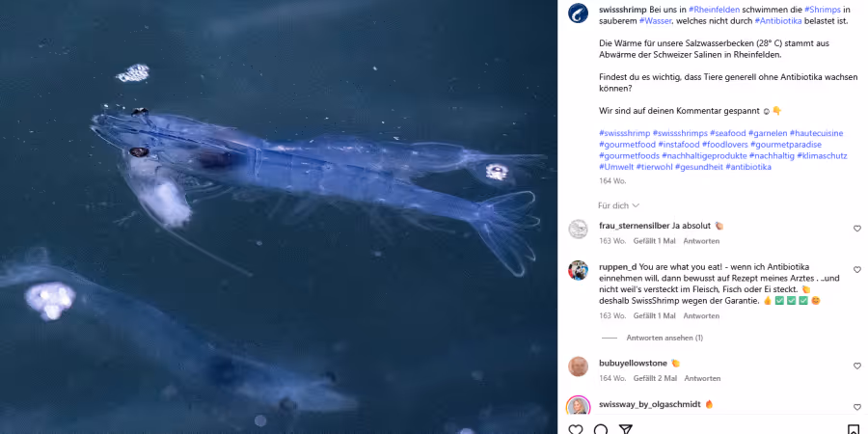Share the post with the paper plane icon
The height and width of the screenshot is (434, 868).
(x=626, y=429)
